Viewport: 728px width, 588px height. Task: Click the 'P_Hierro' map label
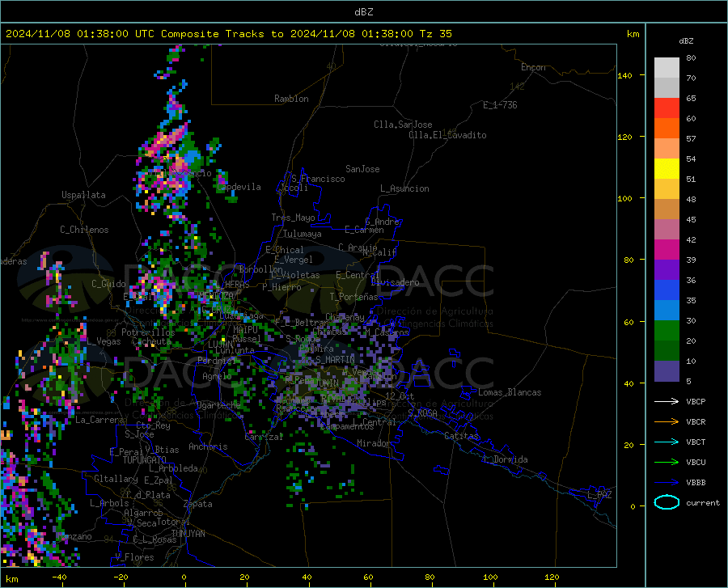281,287
